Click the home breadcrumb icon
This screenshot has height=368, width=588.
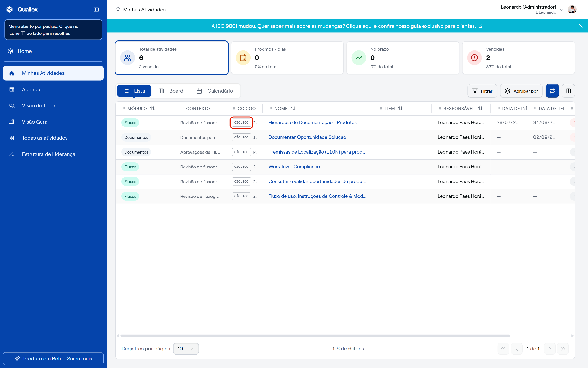tap(118, 9)
